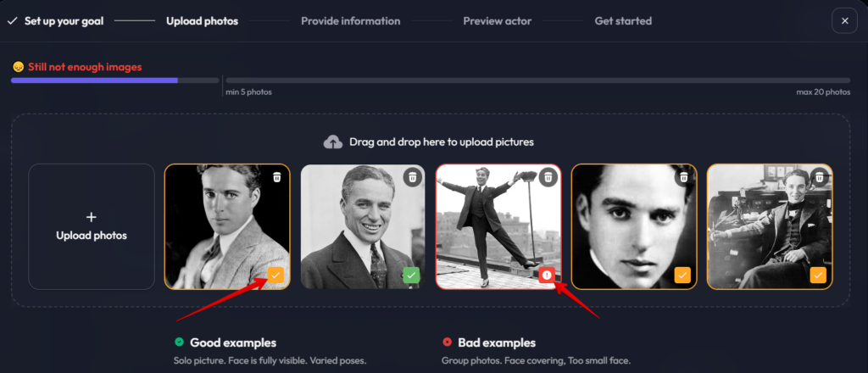This screenshot has width=868, height=373.
Task: Remove the close-up face photo using its trash icon
Action: (684, 177)
